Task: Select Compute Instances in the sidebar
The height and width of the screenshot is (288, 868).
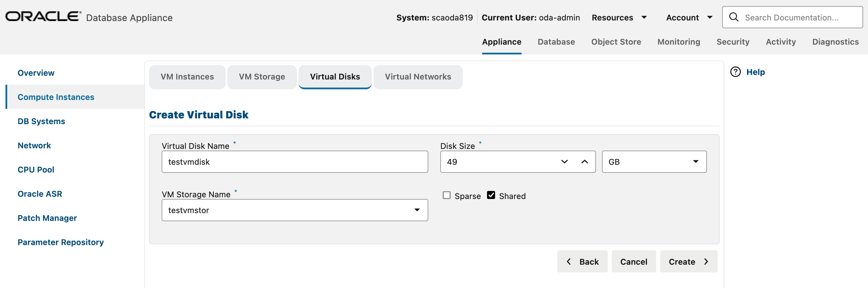Action: [56, 97]
